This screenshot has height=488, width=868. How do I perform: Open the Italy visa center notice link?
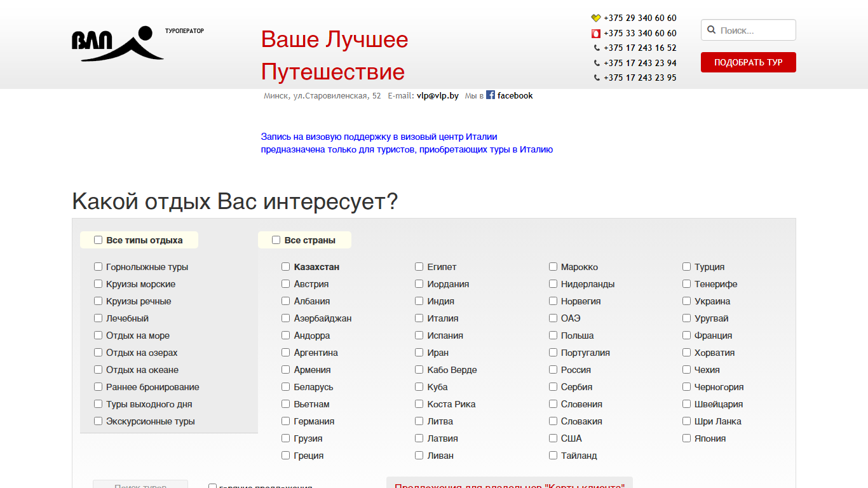(407, 143)
